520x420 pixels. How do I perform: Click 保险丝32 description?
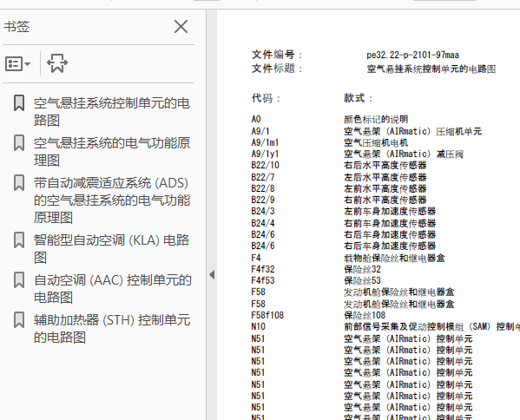click(362, 269)
